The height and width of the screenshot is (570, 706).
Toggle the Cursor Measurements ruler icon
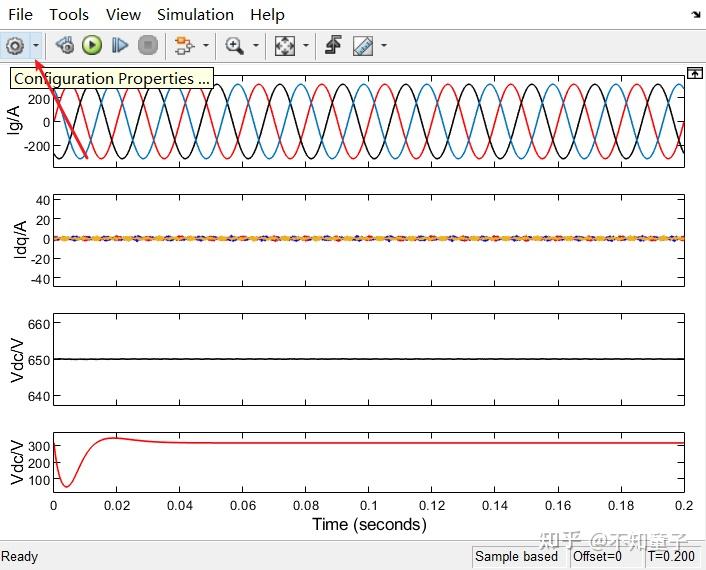[363, 45]
